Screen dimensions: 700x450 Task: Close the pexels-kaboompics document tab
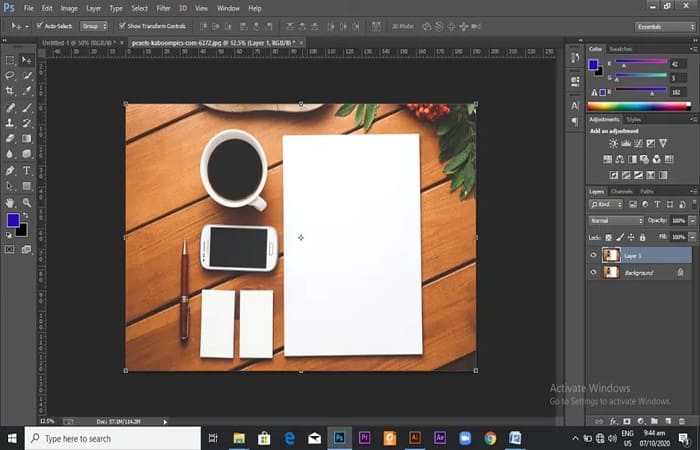(301, 43)
